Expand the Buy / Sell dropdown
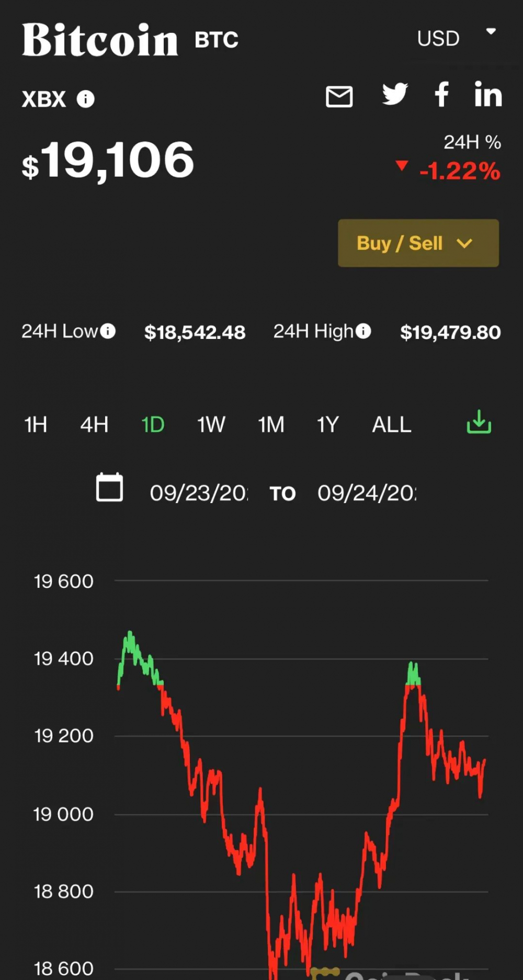 click(418, 243)
